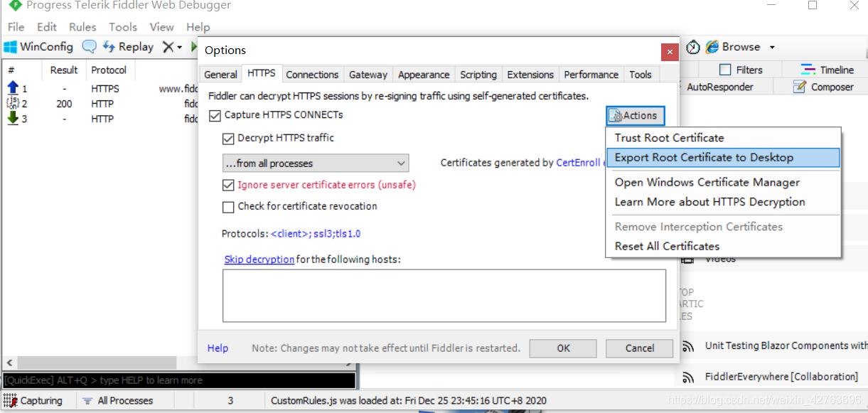Select session 2 JS file icon
This screenshot has width=868, height=413.
[x=13, y=104]
